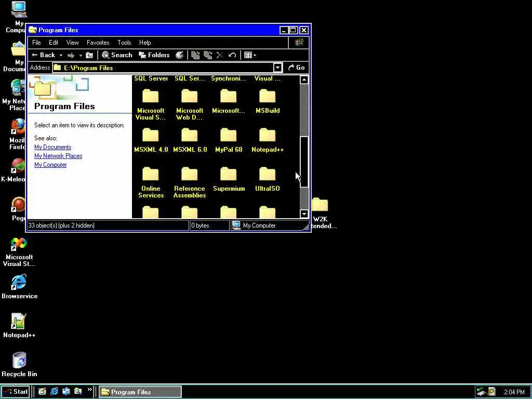The image size is (532, 399).
Task: Open the Tools menu
Action: point(124,43)
